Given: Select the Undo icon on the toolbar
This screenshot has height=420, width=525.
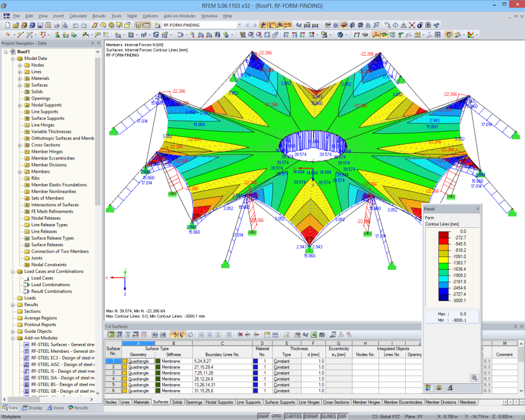Looking at the screenshot, I should point(76,25).
